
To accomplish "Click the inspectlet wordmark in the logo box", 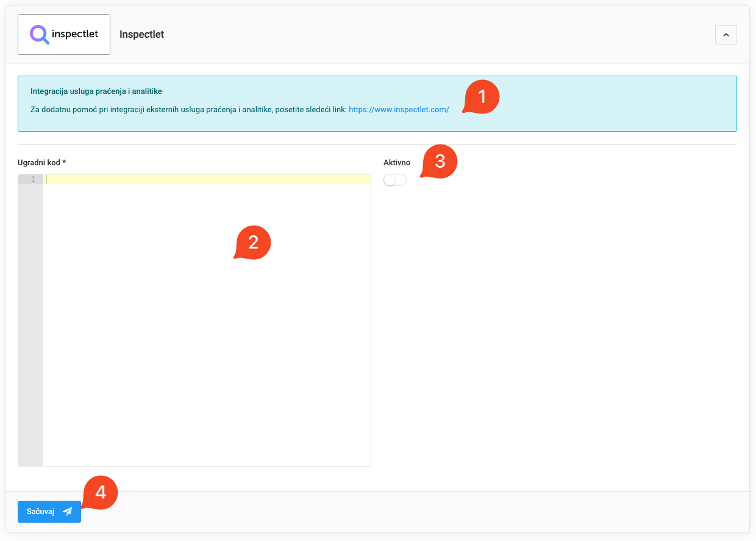I will pyautogui.click(x=75, y=34).
